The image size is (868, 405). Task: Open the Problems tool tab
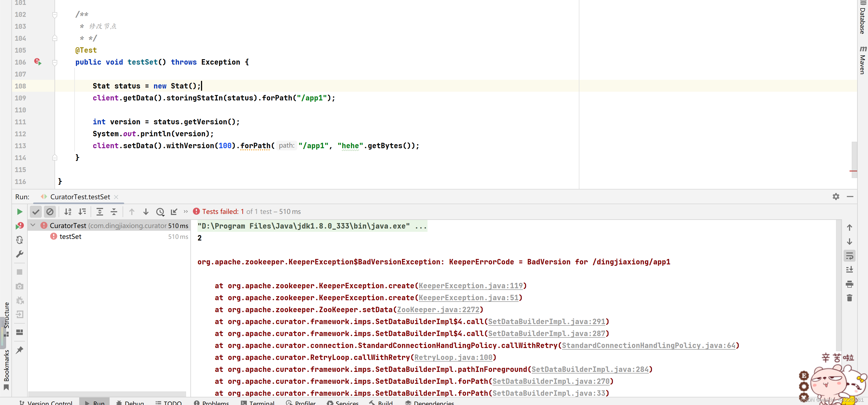(x=212, y=402)
